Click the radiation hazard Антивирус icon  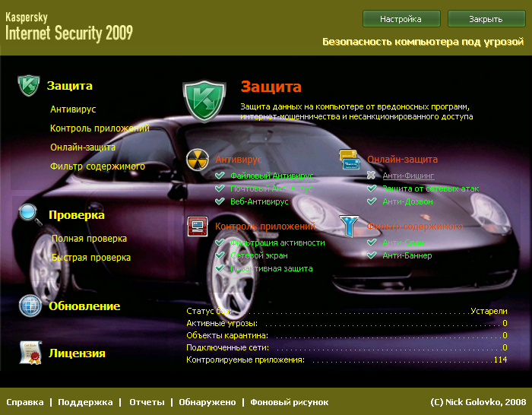click(x=198, y=160)
